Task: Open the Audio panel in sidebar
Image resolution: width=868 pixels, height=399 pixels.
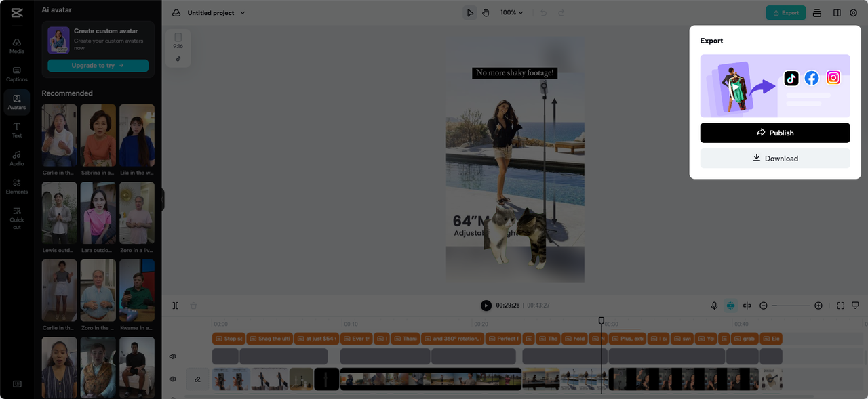Action: point(16,159)
